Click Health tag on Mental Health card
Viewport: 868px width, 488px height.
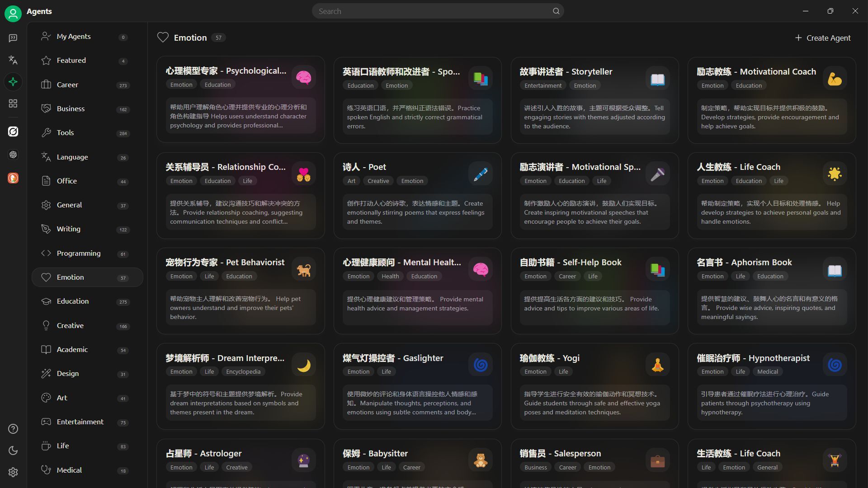tap(390, 276)
